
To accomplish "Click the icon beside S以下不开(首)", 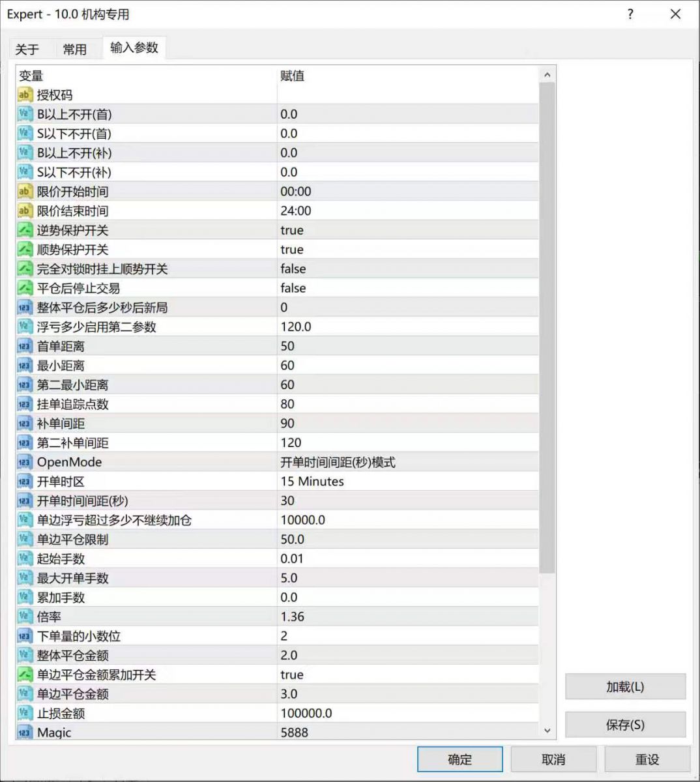I will pyautogui.click(x=24, y=134).
